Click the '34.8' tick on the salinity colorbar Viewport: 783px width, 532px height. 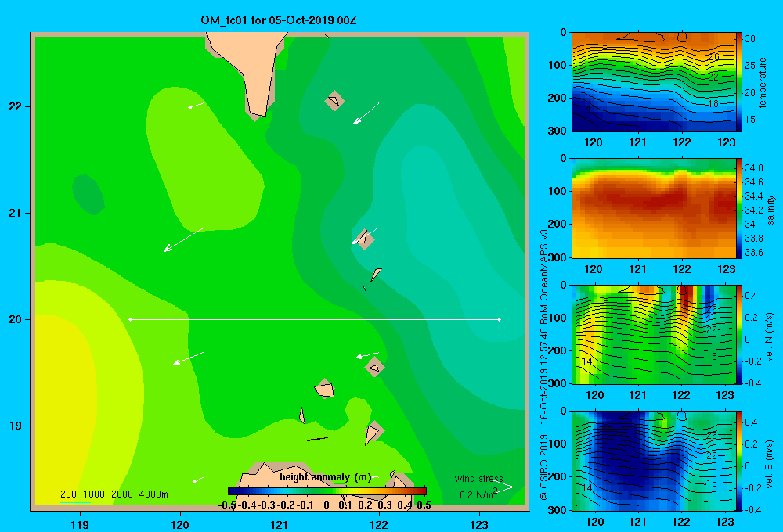754,168
